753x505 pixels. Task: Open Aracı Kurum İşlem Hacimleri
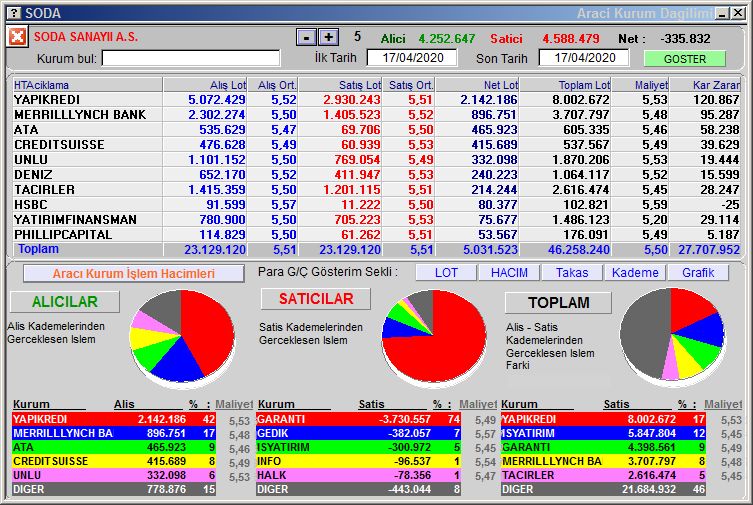click(x=134, y=274)
